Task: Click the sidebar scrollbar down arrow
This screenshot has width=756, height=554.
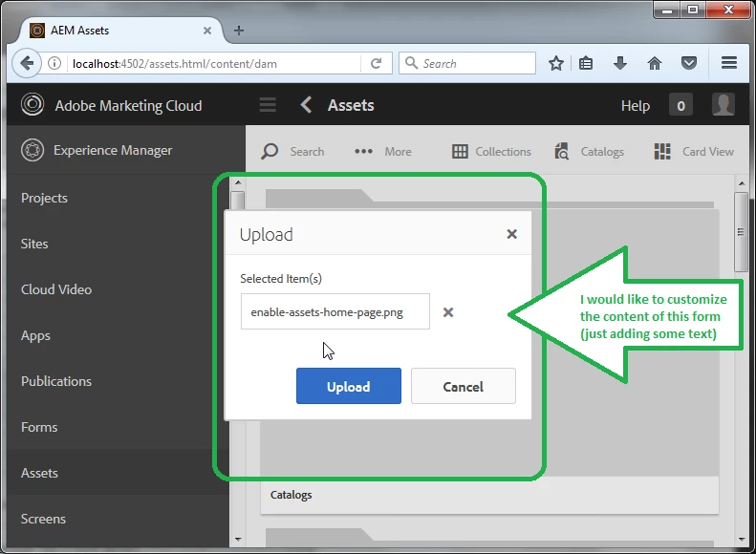Action: tap(238, 540)
